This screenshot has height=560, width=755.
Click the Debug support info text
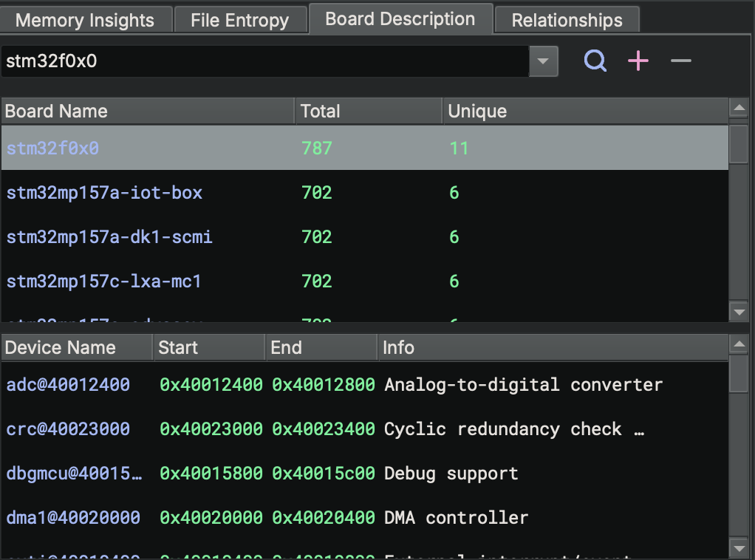(x=451, y=474)
